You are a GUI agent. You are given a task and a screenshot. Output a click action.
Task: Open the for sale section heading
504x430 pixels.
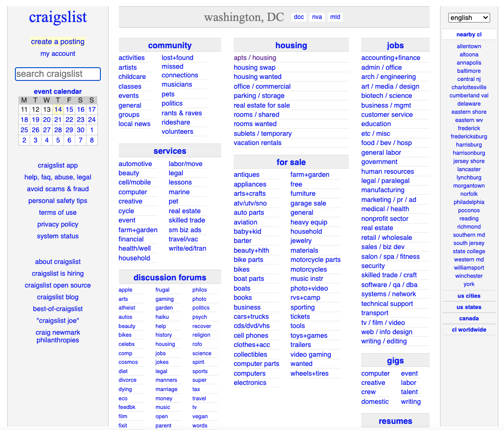[x=291, y=162]
